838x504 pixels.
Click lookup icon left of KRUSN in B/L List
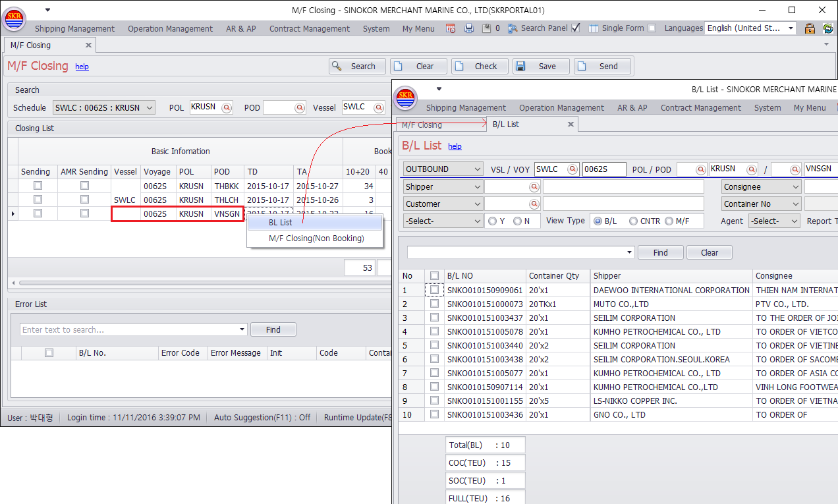[x=700, y=169]
